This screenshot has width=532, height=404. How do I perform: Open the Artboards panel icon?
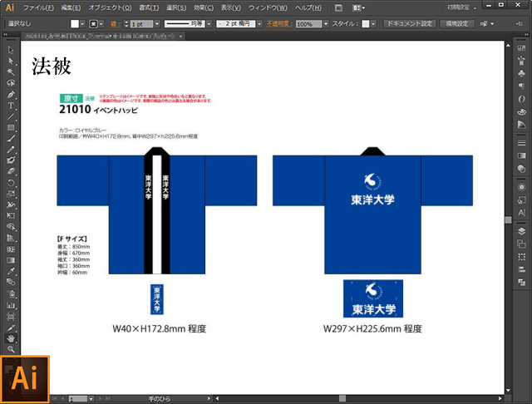(521, 244)
